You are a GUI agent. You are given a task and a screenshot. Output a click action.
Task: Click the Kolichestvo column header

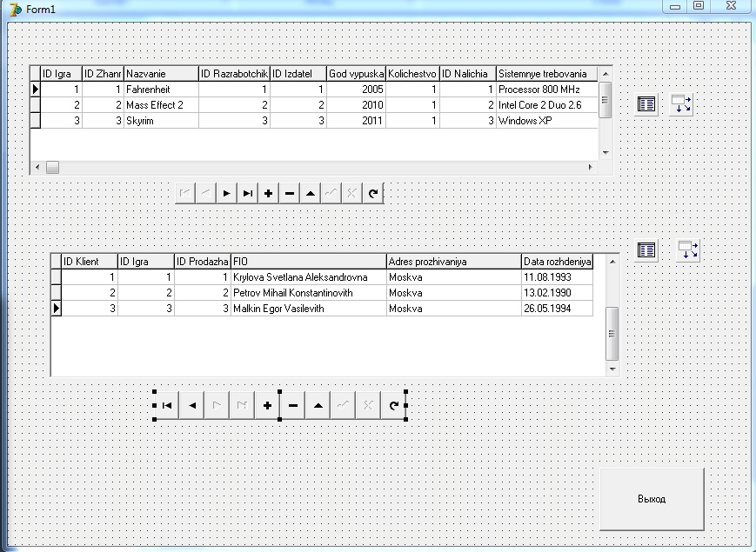point(412,74)
